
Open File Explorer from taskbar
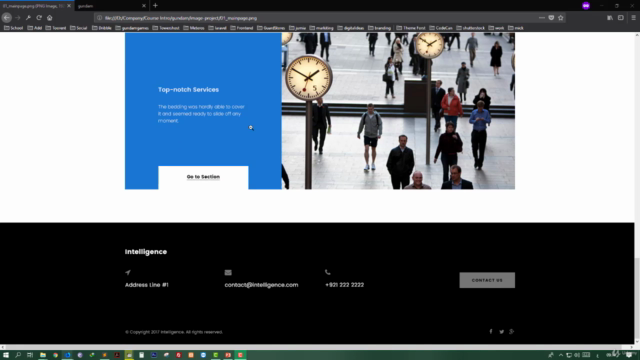tap(43, 355)
